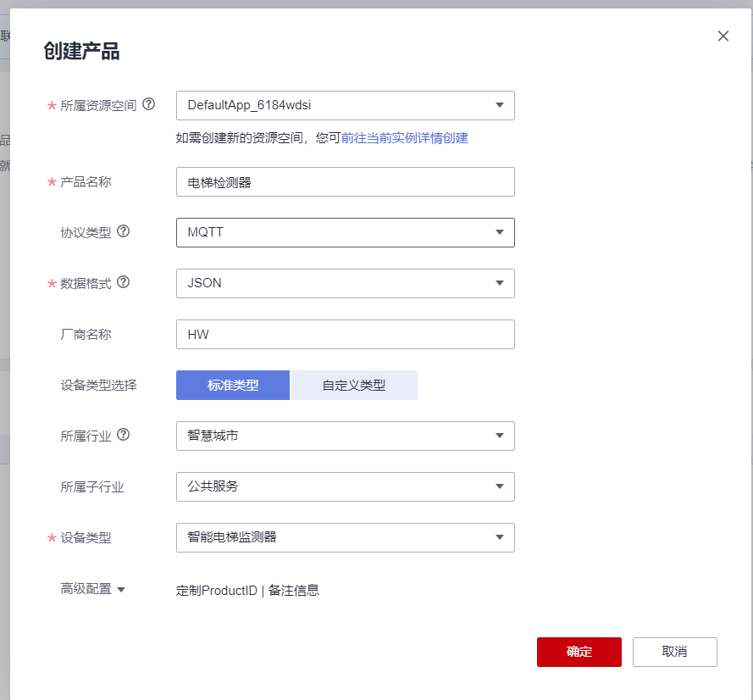Click the 厂商名称 input field
The width and height of the screenshot is (753, 700).
click(x=345, y=334)
